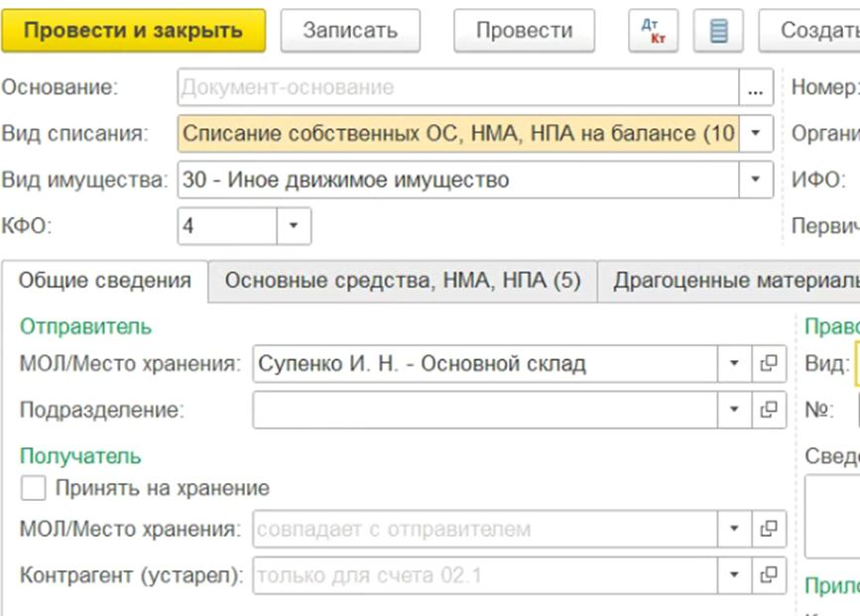This screenshot has height=616, width=860.
Task: Click the Получатель section heading
Action: (80, 456)
